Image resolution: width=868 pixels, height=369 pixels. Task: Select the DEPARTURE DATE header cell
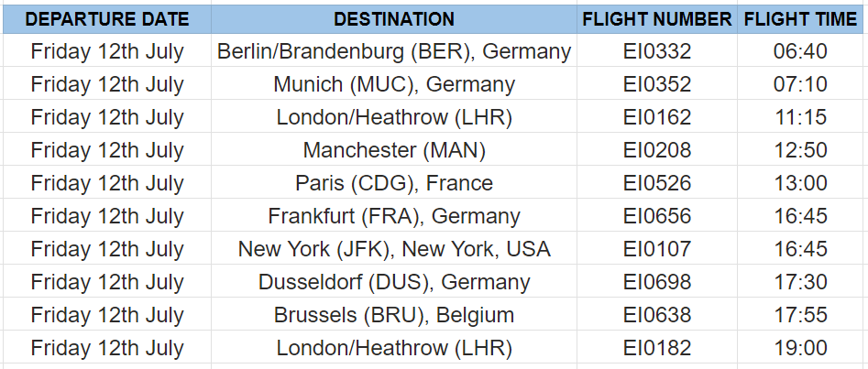click(x=107, y=19)
